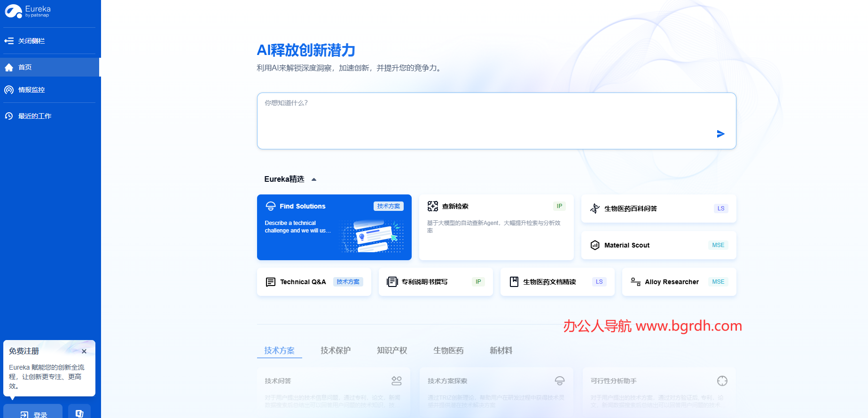Image resolution: width=868 pixels, height=418 pixels.
Task: Switch to the 技术保护 tab
Action: [336, 350]
